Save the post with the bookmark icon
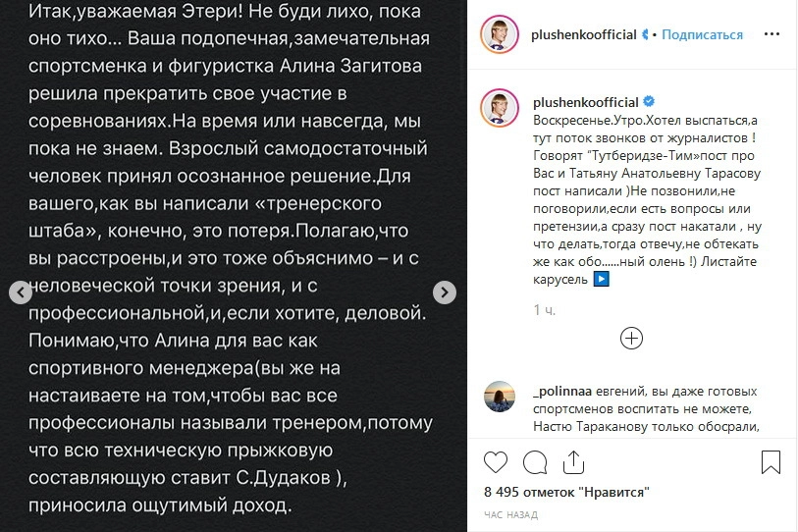The width and height of the screenshot is (798, 532). tap(771, 462)
